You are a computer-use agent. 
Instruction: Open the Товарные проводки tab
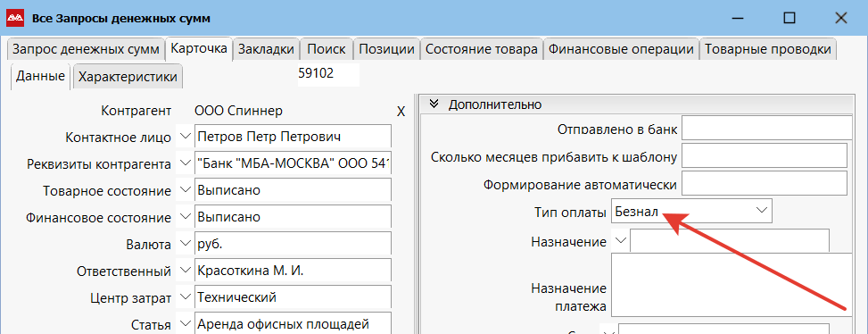768,49
